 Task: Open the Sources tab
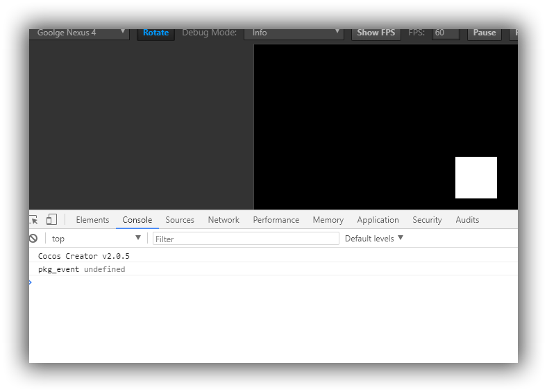[x=180, y=220]
